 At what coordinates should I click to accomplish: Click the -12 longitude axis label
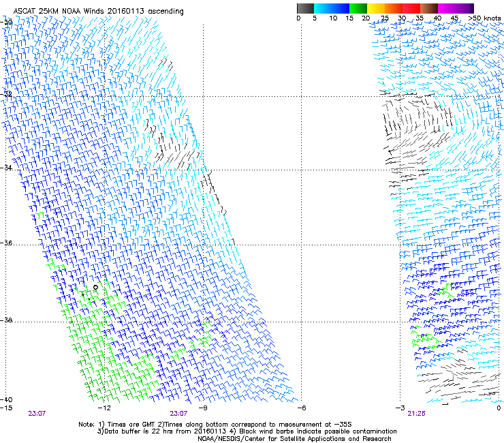click(104, 408)
